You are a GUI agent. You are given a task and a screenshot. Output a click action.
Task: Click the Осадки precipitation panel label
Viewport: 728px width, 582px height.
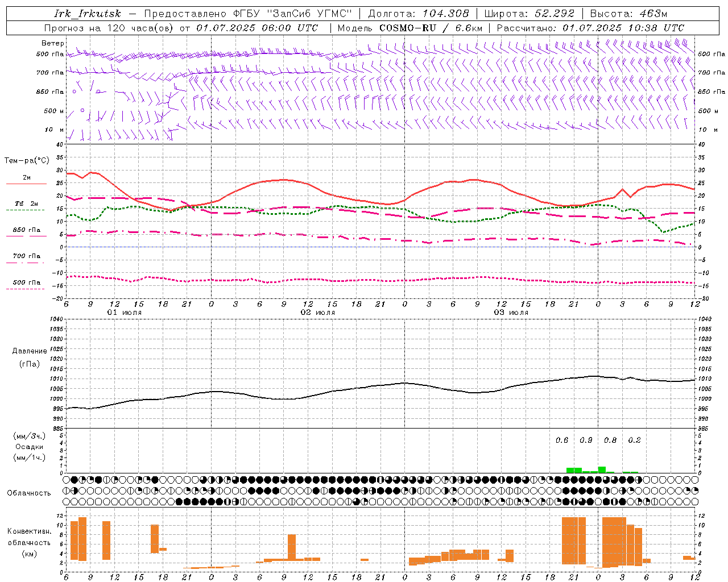30,447
